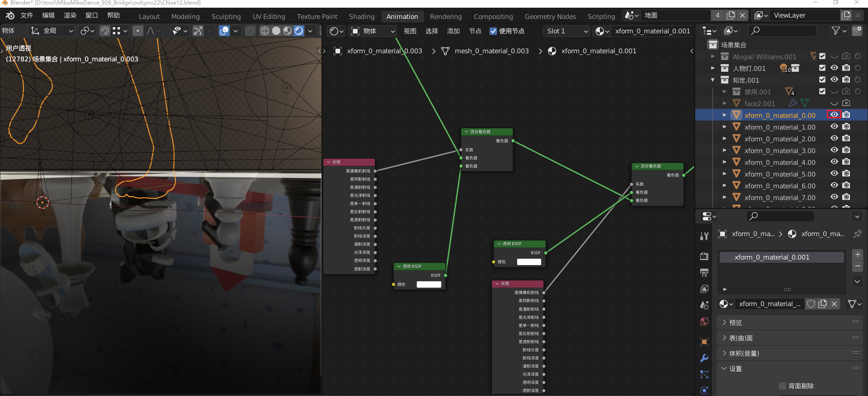Switch viewport to wireframe shading
The height and width of the screenshot is (396, 868).
point(265,31)
